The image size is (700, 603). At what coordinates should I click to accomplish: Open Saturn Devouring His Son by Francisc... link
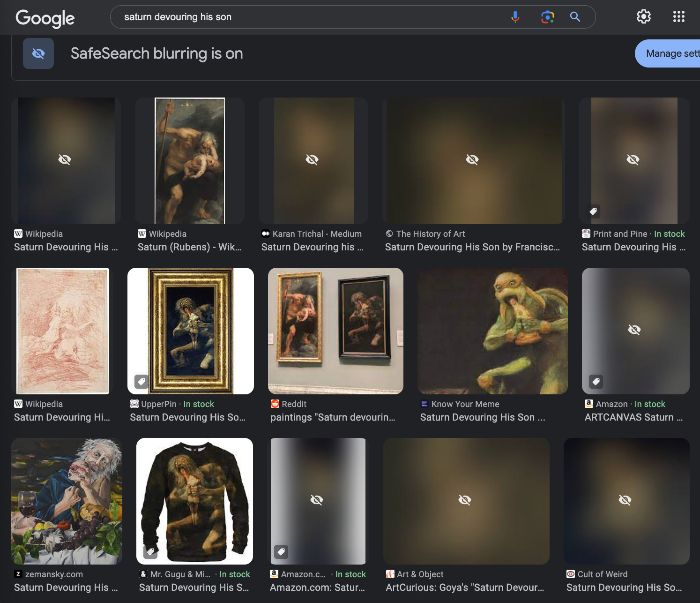(x=472, y=247)
